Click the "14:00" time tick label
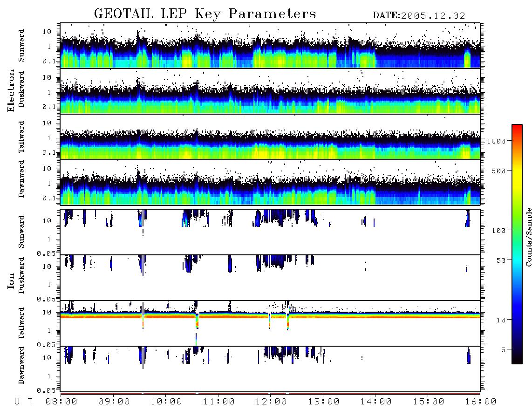532x410 pixels. pos(376,402)
